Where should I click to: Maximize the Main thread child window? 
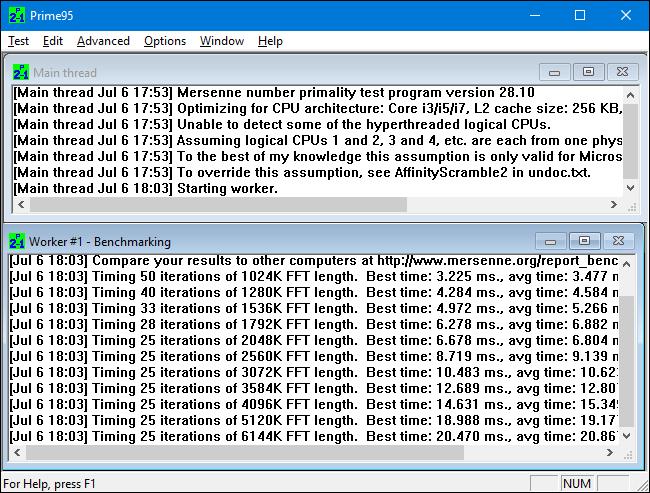(x=588, y=72)
